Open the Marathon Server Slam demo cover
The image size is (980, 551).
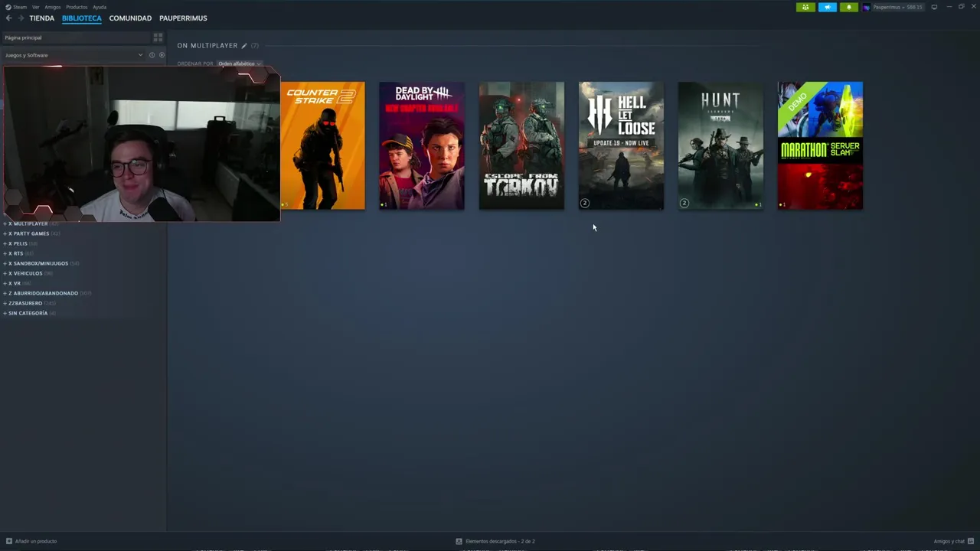coord(820,145)
